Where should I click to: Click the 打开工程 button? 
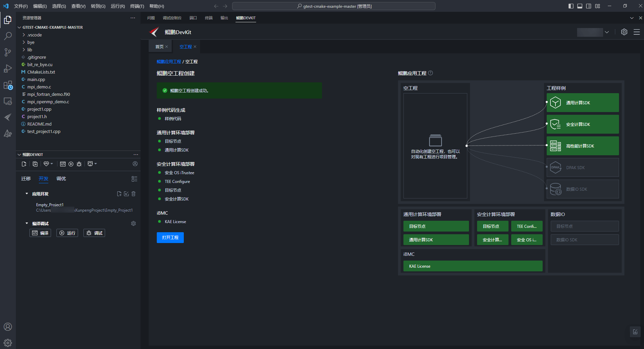[170, 238]
